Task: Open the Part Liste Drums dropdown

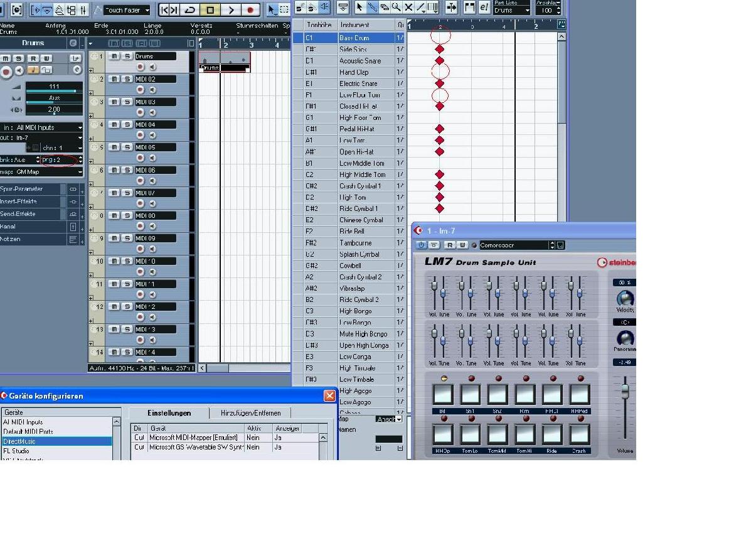Action: coord(511,10)
